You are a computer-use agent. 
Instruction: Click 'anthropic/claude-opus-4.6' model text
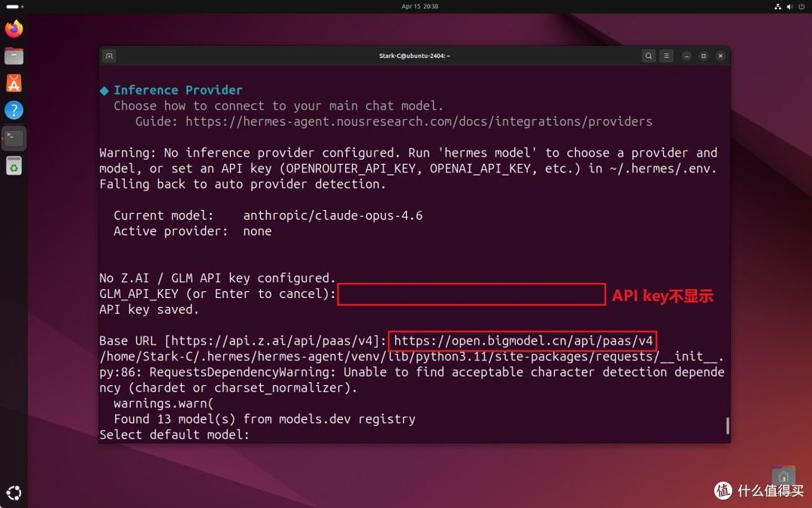(333, 216)
